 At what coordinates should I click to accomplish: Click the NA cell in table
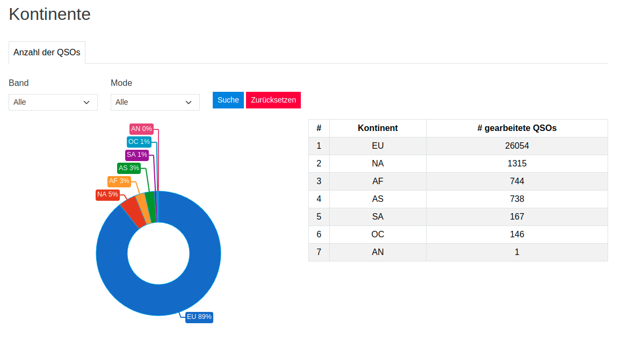(x=378, y=163)
